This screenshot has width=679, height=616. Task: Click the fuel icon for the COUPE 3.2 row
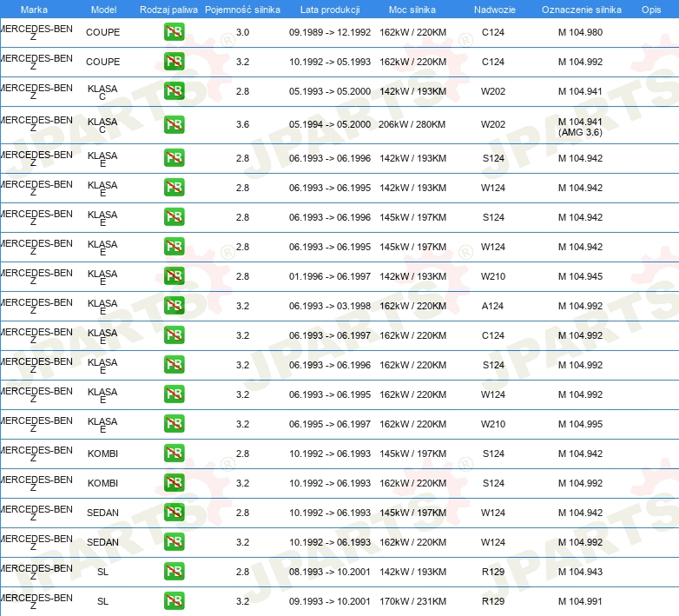175,63
